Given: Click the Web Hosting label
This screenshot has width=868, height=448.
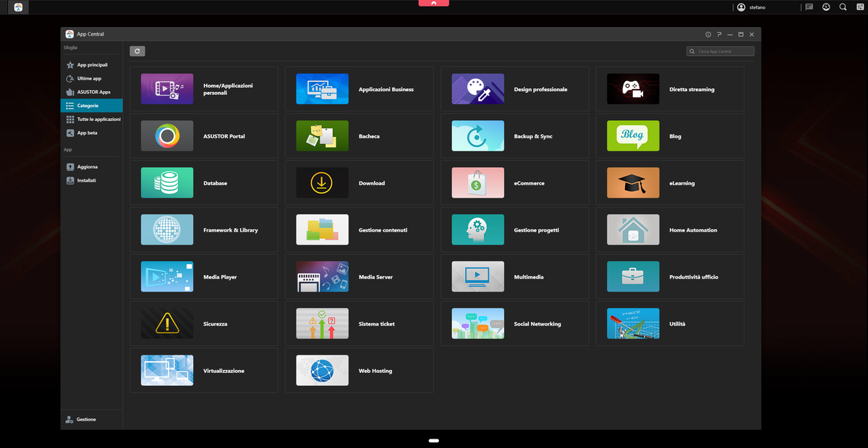Looking at the screenshot, I should tap(375, 371).
